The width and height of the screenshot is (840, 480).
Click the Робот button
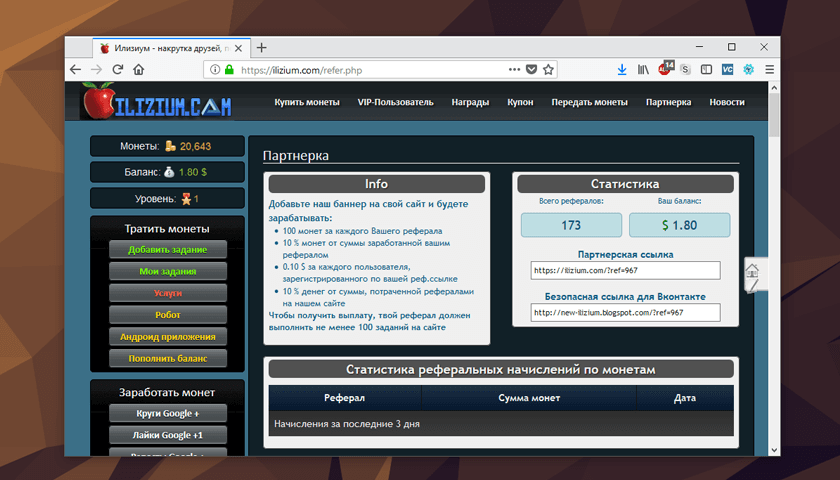[x=168, y=315]
